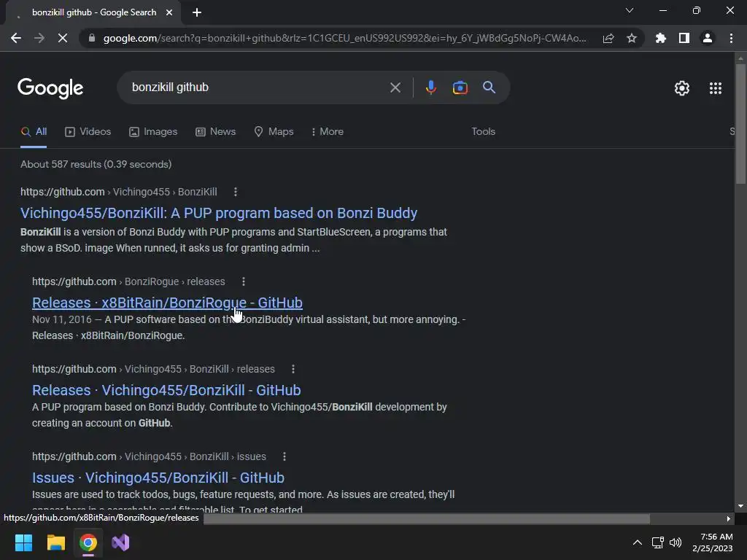The image size is (747, 560).
Task: Open Issues Vichingo455/BonziKill result
Action: click(x=158, y=478)
